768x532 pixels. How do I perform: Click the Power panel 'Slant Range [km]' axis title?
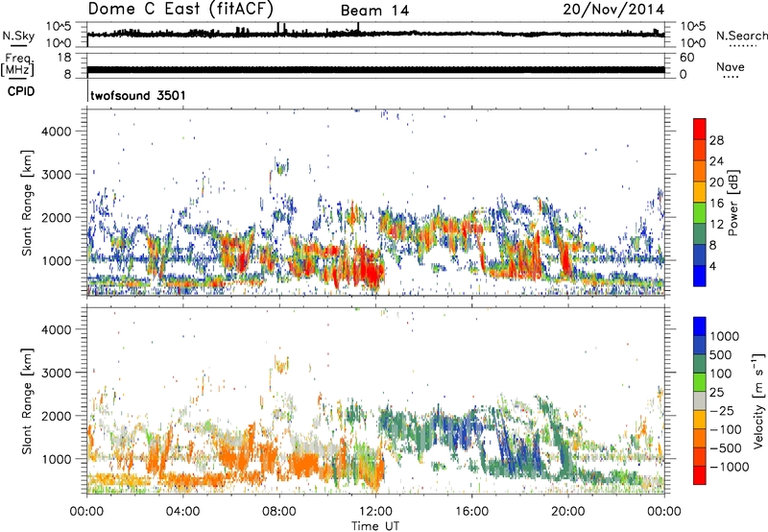point(27,203)
